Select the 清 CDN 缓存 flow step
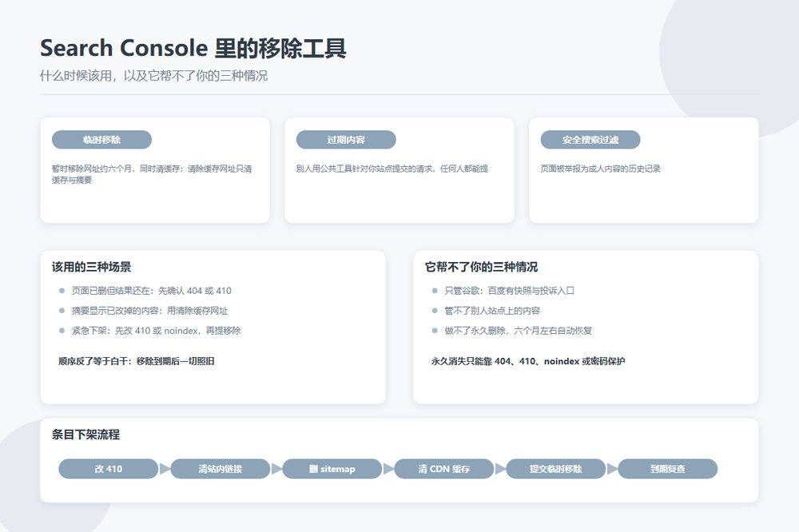This screenshot has width=799, height=532. (x=443, y=469)
